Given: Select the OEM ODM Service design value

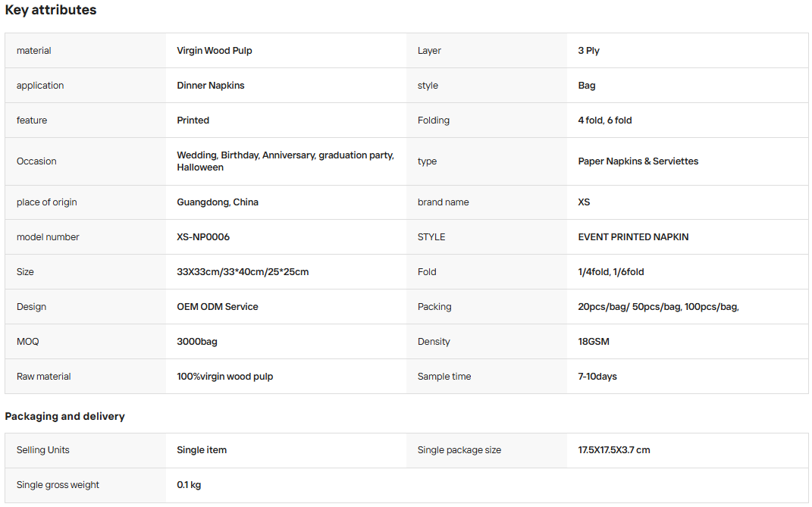Looking at the screenshot, I should click(218, 307).
